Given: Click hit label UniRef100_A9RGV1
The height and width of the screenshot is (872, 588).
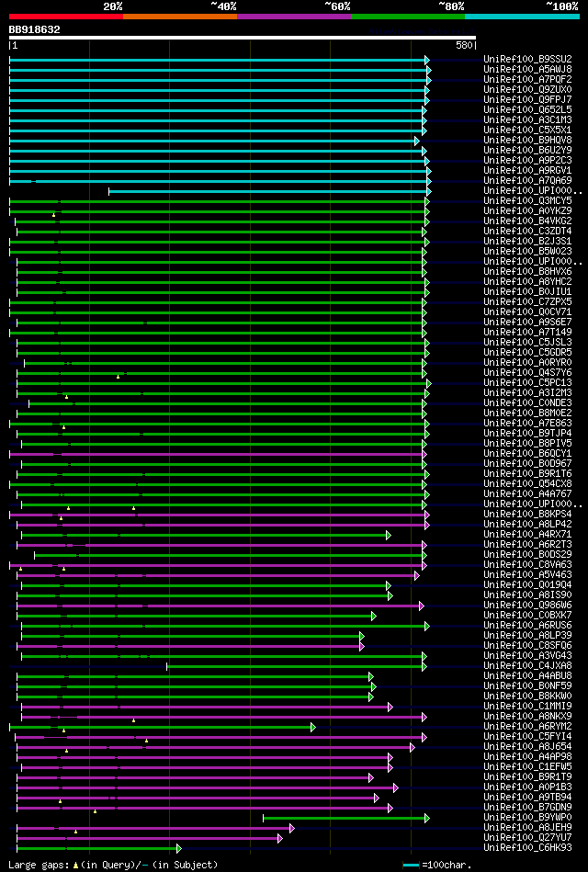Looking at the screenshot, I should click(x=527, y=171).
